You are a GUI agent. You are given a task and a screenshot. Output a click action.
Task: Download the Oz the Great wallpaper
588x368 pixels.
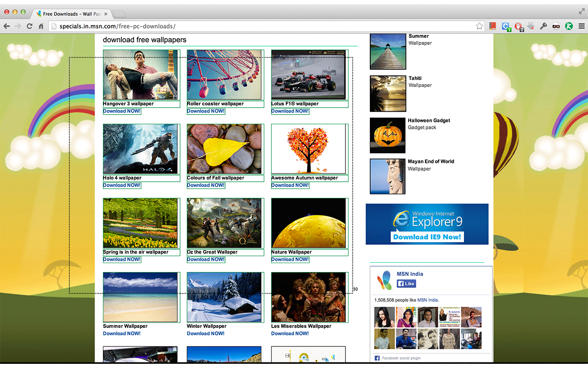206,259
